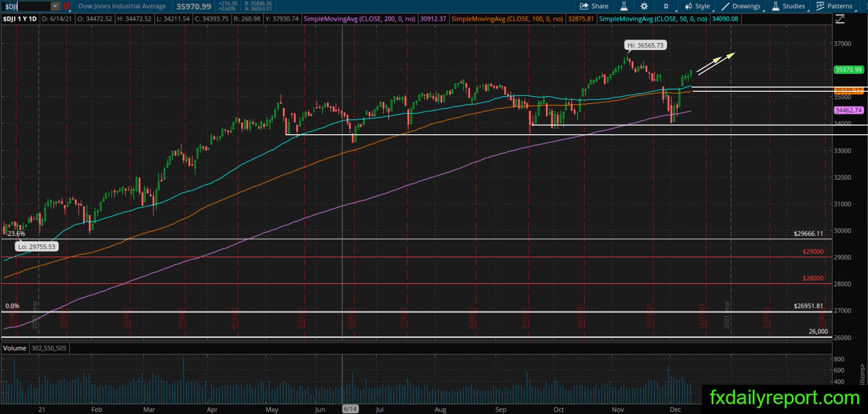This screenshot has height=414, width=868.
Task: Select the red $28000 level label
Action: pyautogui.click(x=813, y=278)
